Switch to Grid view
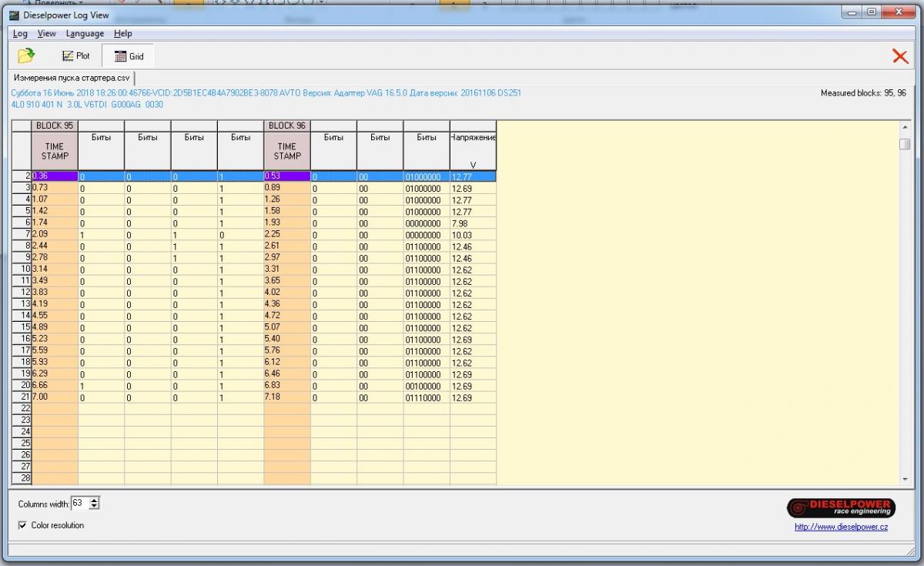 tap(129, 56)
